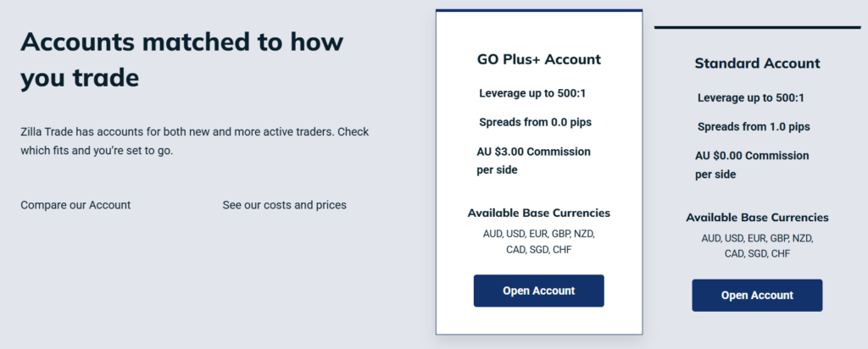Click the Zilla Trade description paragraph
Viewport: 868px width, 349px height.
194,141
